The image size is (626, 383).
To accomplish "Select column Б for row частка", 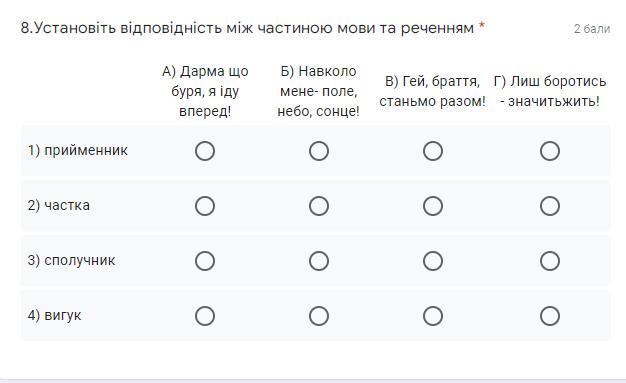I will (x=319, y=206).
